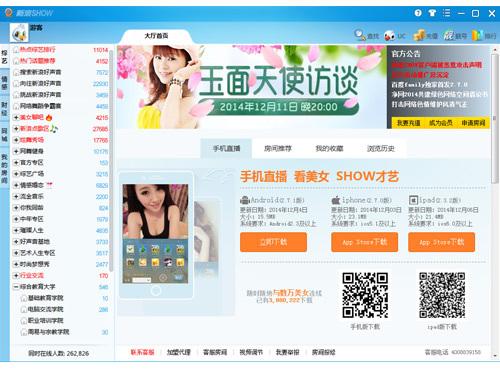
Task: Switch to the 浏览历史 tab
Action: [x=381, y=149]
